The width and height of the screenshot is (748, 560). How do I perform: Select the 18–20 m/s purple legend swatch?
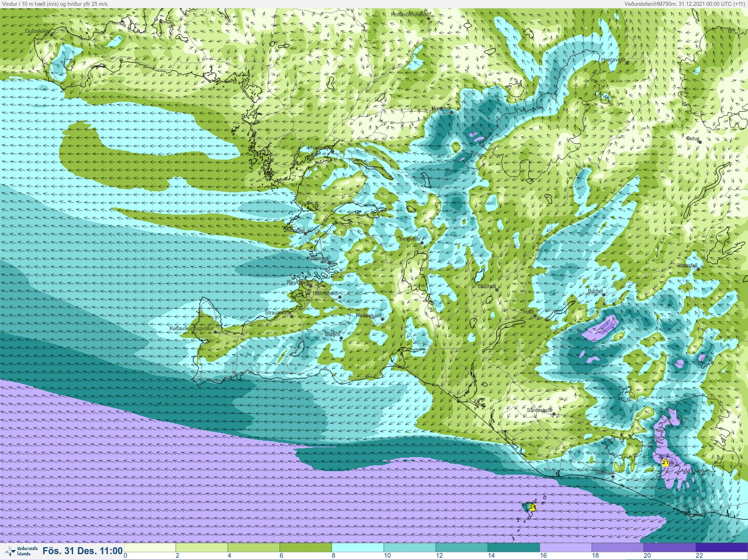[618, 548]
